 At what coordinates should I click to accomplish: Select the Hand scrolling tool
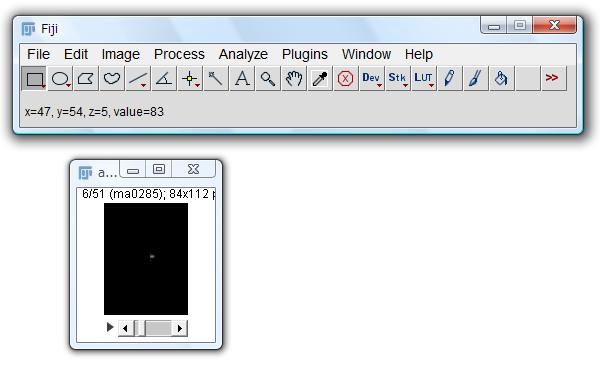pyautogui.click(x=294, y=78)
